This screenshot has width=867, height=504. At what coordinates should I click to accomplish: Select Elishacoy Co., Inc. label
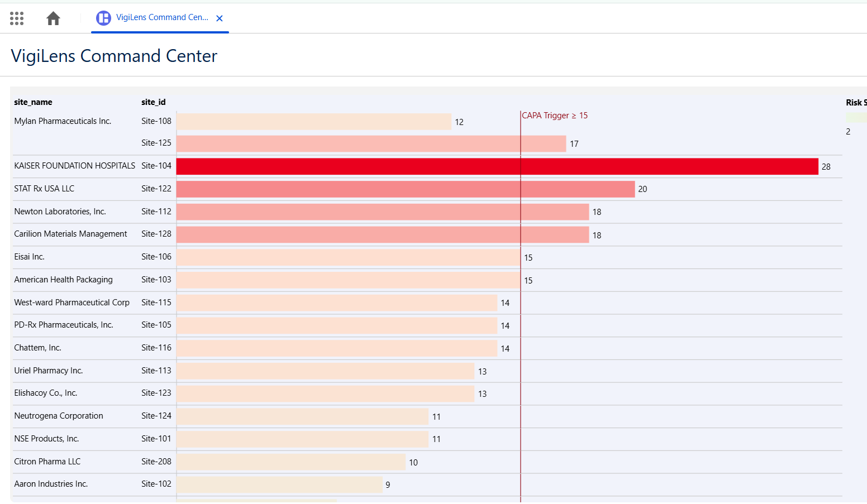coord(46,393)
